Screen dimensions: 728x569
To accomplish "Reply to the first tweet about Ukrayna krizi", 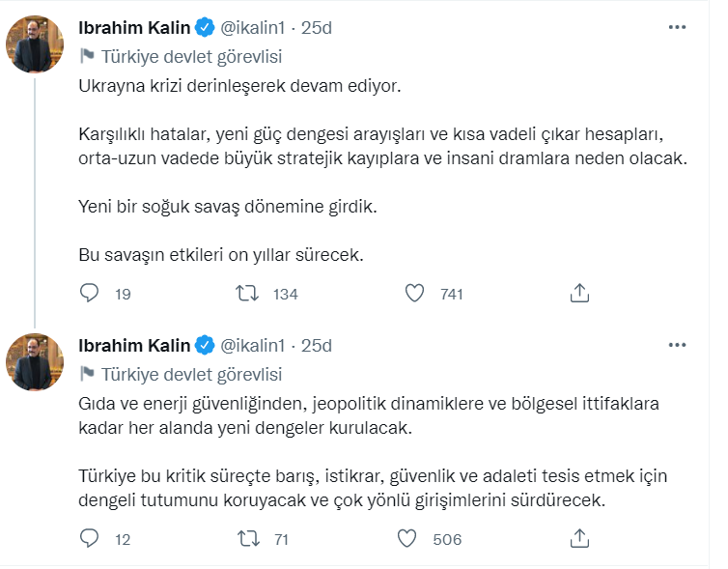I will [89, 293].
